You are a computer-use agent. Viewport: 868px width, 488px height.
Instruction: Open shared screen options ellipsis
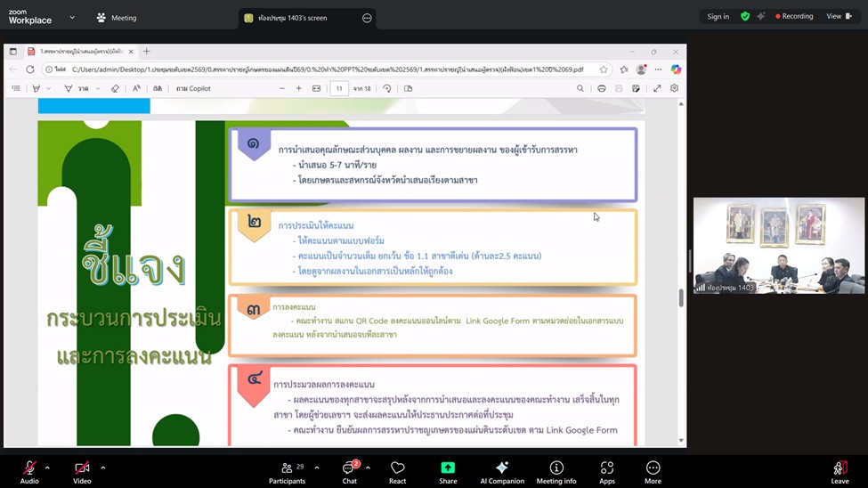click(367, 18)
